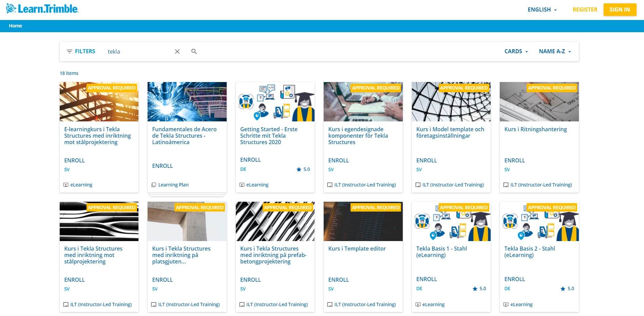Open 'Tekla Basis 2 - Stahl (eLearning)' title
Image resolution: width=644 pixels, height=316 pixels.
tap(530, 252)
